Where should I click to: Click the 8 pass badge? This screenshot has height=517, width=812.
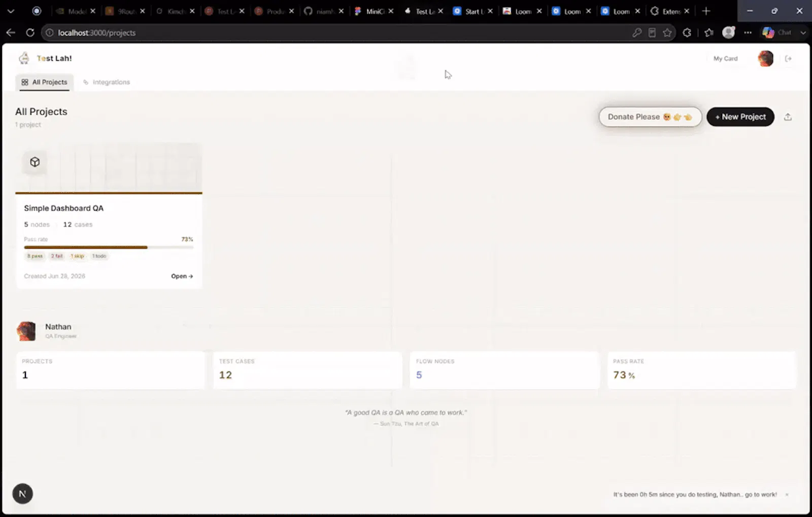[x=35, y=256]
